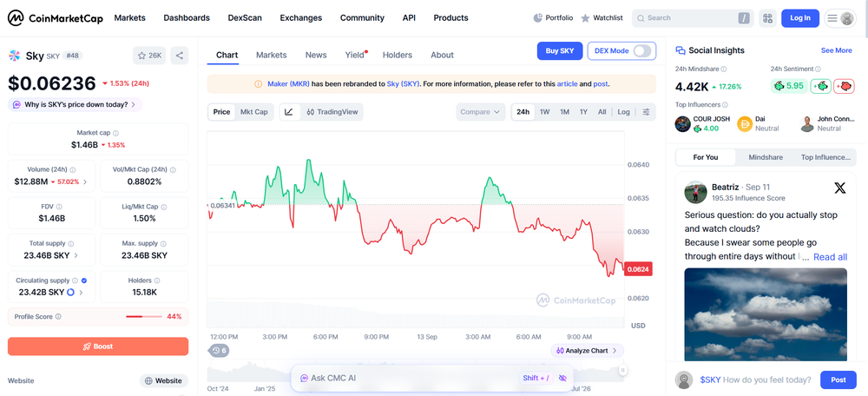Click the Search input field

tap(693, 18)
